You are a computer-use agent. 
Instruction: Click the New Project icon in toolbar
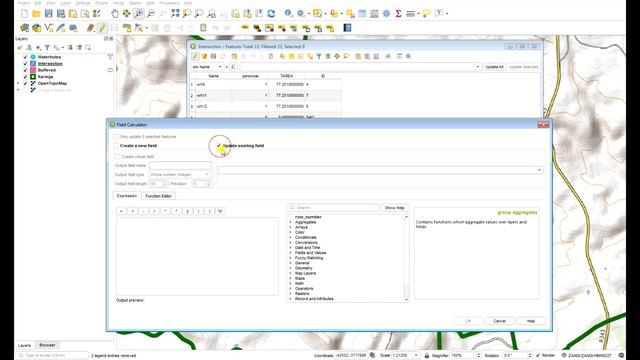(24, 13)
